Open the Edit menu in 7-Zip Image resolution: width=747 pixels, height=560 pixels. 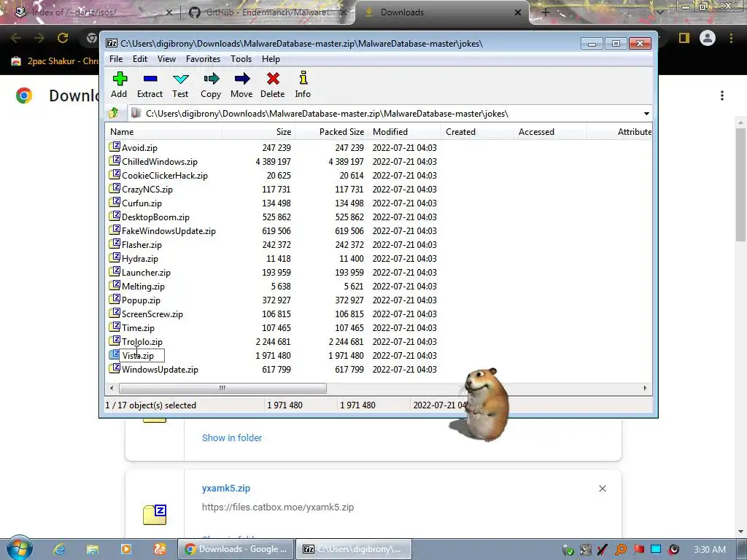click(x=139, y=59)
